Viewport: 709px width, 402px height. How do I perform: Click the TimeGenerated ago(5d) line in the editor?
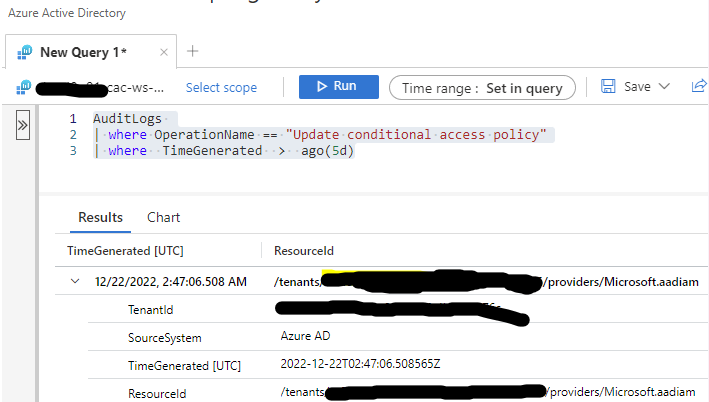pyautogui.click(x=223, y=151)
